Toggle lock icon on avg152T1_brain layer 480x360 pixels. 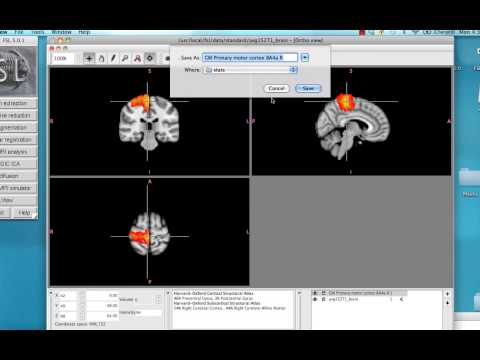(323, 299)
